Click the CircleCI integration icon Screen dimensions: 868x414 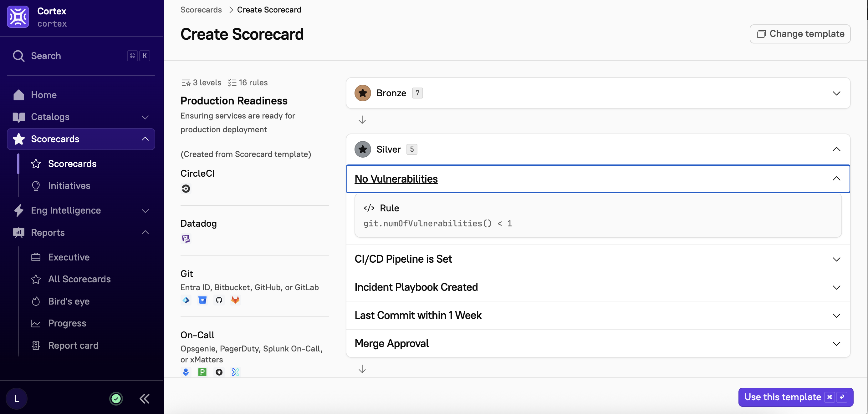(186, 189)
